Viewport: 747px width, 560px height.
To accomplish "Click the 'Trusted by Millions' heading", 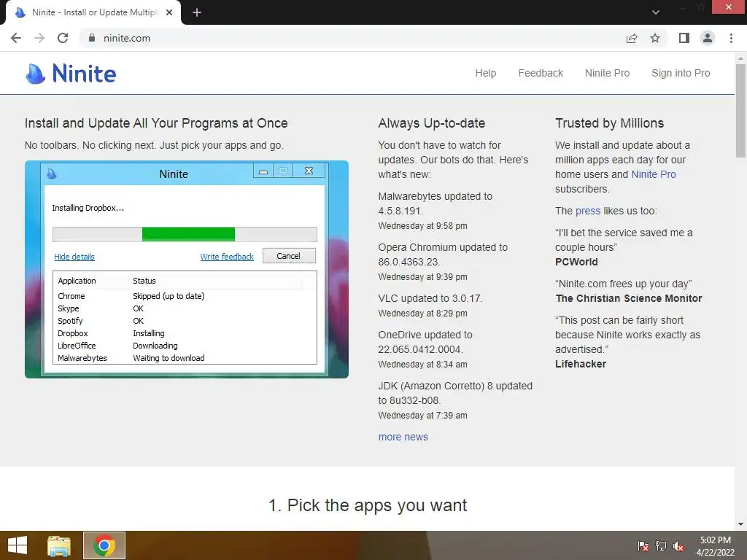I will [x=609, y=123].
